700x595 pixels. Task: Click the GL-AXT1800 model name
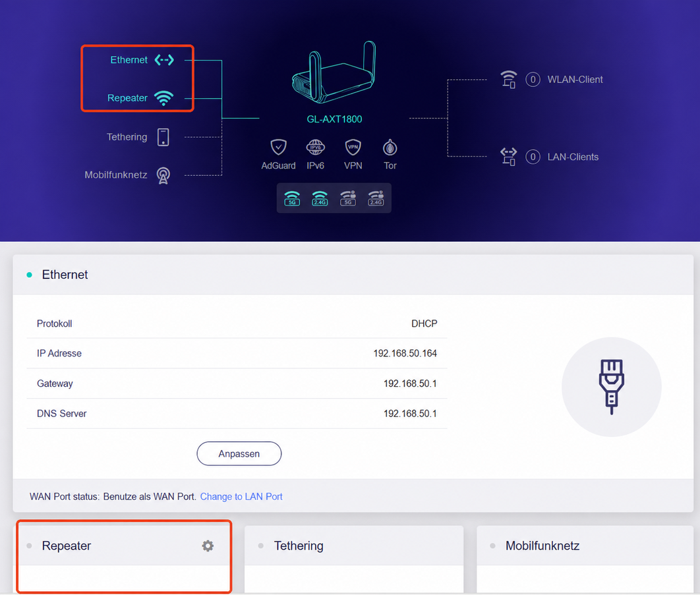point(334,119)
